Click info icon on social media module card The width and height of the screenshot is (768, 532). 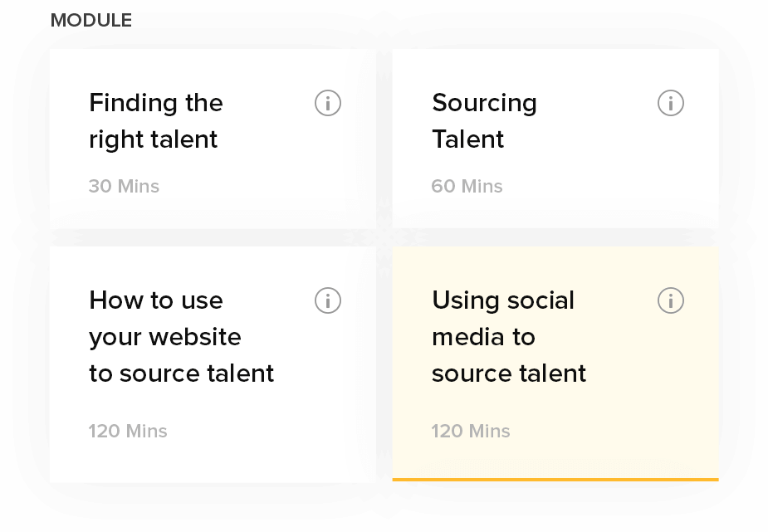[671, 300]
